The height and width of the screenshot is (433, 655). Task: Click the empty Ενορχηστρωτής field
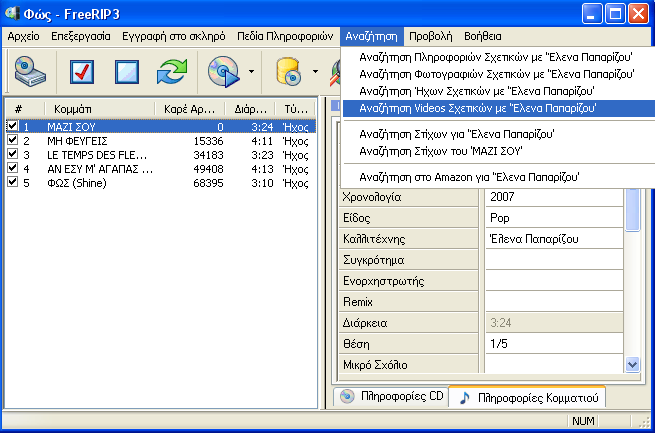click(554, 281)
